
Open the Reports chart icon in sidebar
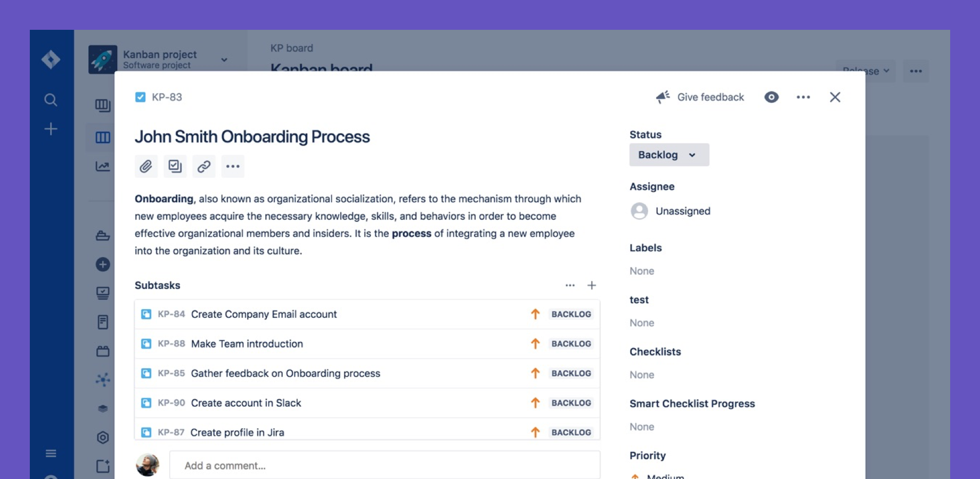(102, 167)
